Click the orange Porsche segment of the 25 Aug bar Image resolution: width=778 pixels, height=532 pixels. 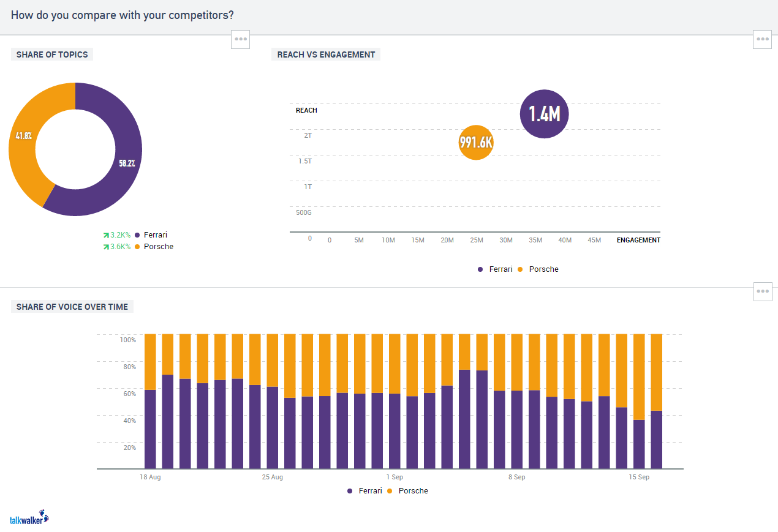(273, 361)
